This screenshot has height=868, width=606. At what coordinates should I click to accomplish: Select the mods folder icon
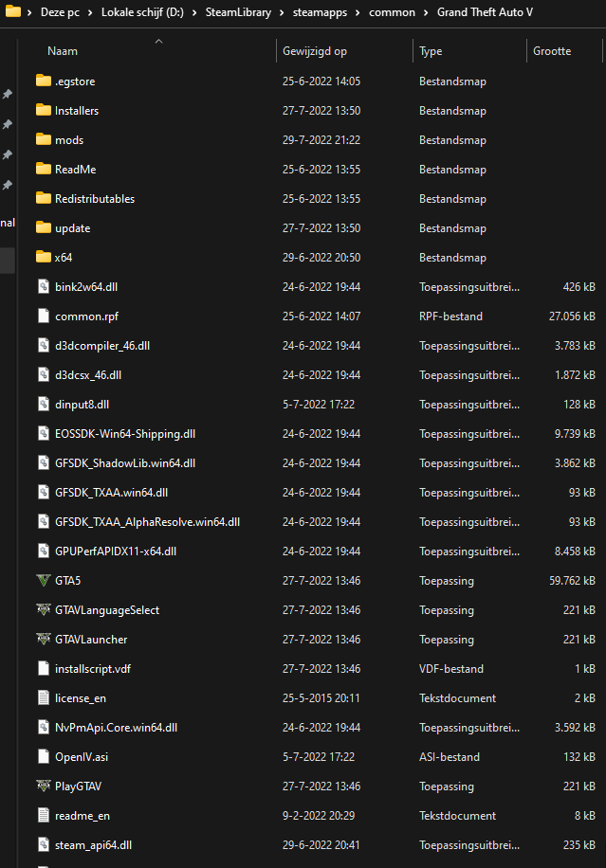[x=44, y=139]
